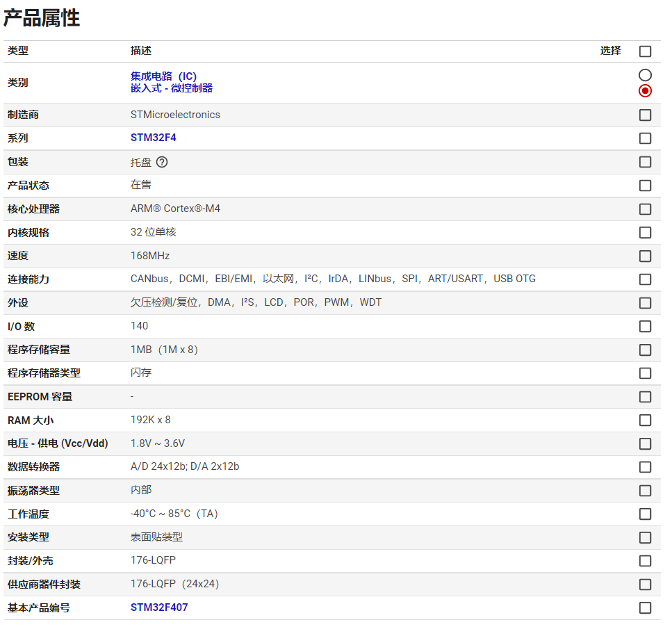Tick the 产品状态 在售 checkbox

pos(645,186)
